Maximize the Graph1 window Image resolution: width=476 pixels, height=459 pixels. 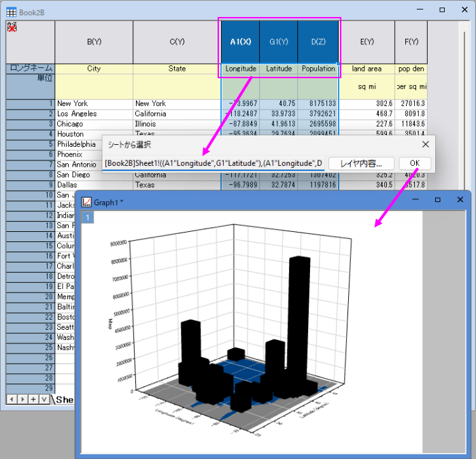pyautogui.click(x=438, y=200)
